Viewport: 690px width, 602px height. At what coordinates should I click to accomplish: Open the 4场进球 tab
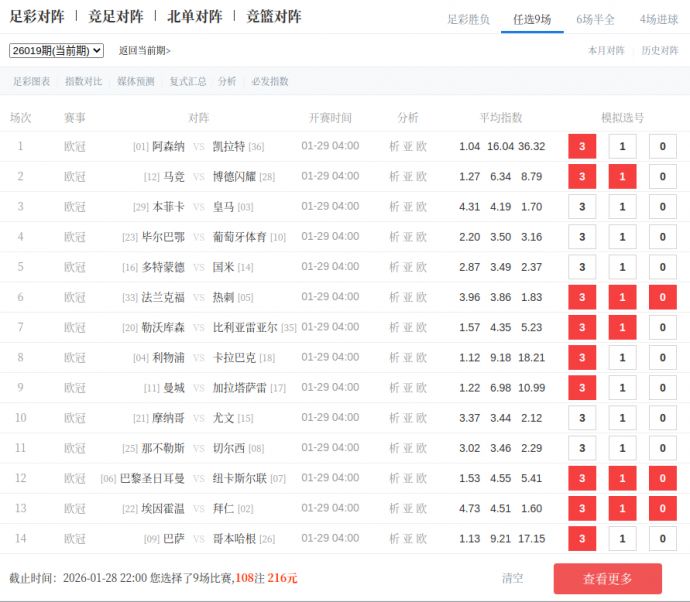(x=659, y=19)
